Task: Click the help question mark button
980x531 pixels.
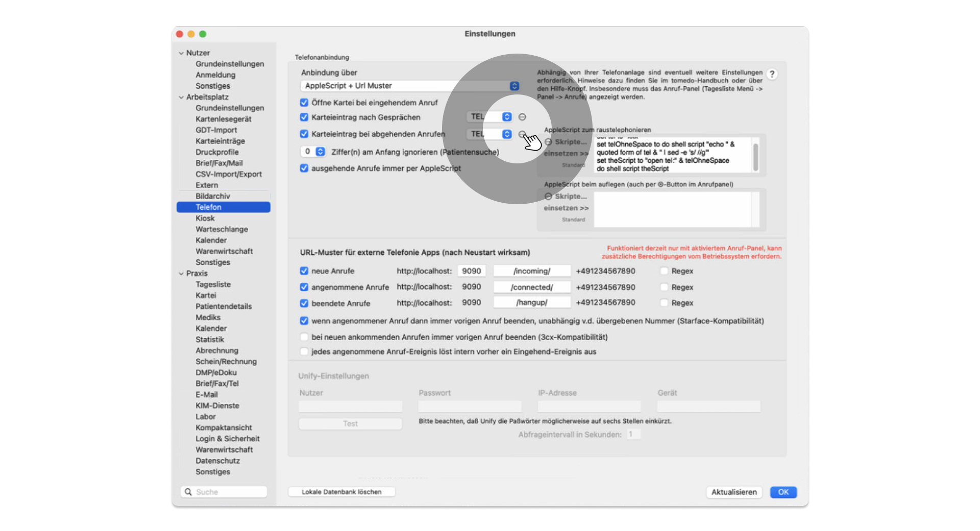Action: (772, 74)
